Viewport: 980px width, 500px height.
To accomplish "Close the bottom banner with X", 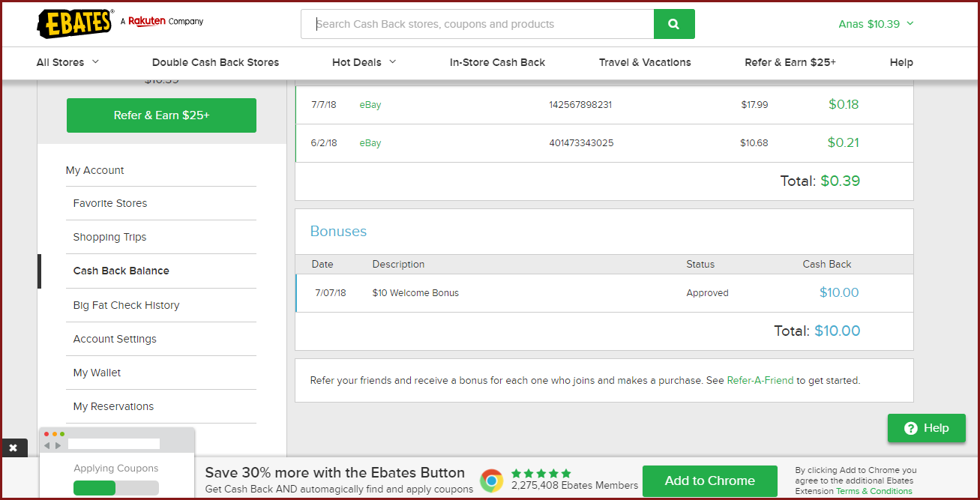I will (13, 448).
